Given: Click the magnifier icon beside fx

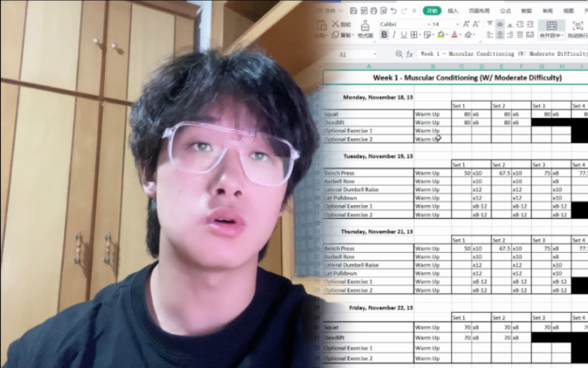Looking at the screenshot, I should click(x=399, y=54).
